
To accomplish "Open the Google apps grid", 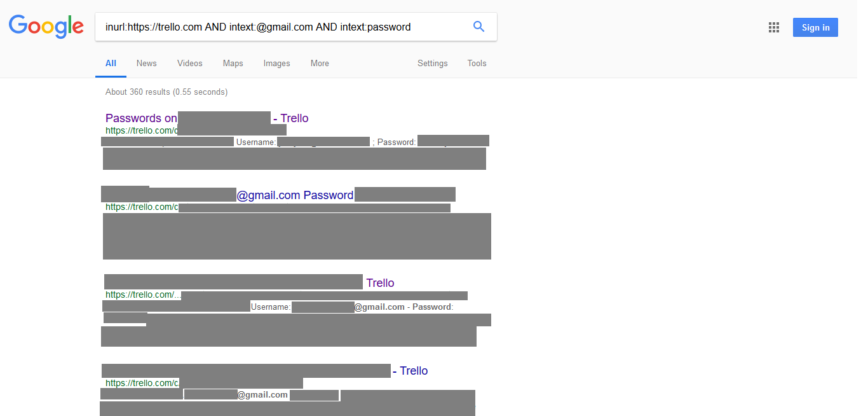I will (x=773, y=27).
